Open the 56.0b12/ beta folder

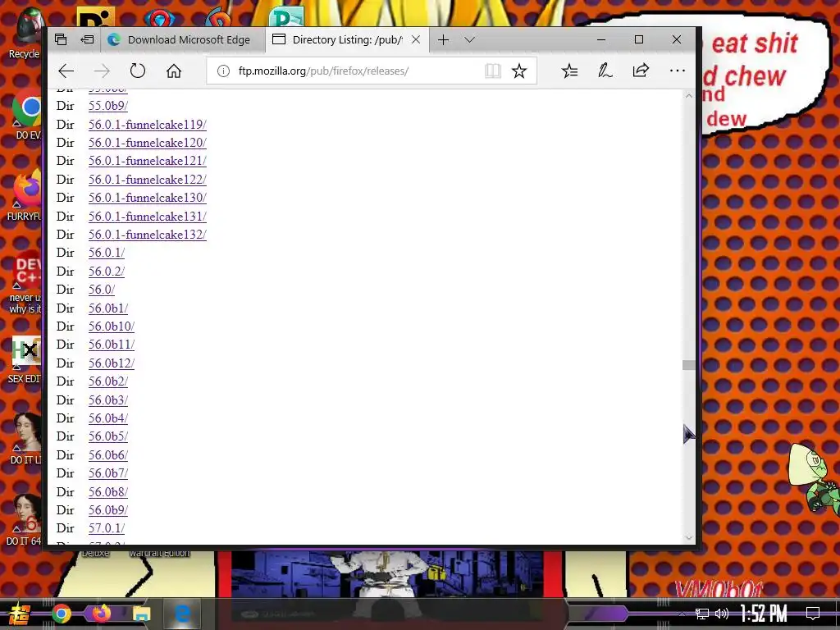pos(112,363)
